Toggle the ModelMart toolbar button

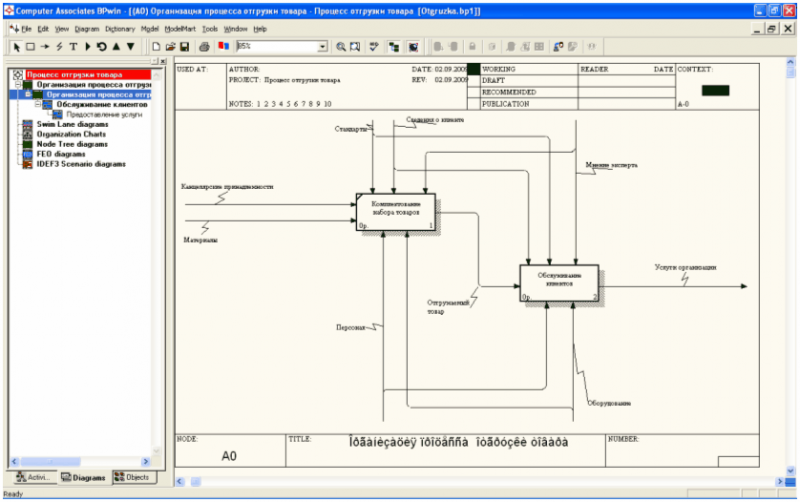coord(413,47)
